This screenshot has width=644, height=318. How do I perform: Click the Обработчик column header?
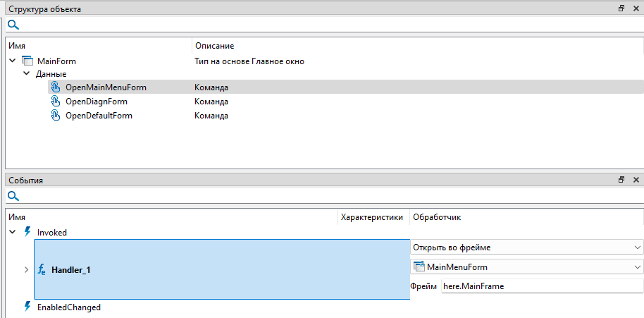tap(437, 217)
